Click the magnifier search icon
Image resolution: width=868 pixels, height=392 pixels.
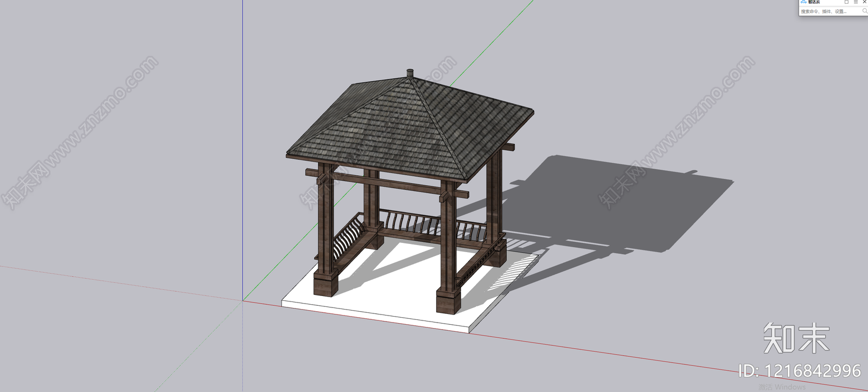pos(864,11)
